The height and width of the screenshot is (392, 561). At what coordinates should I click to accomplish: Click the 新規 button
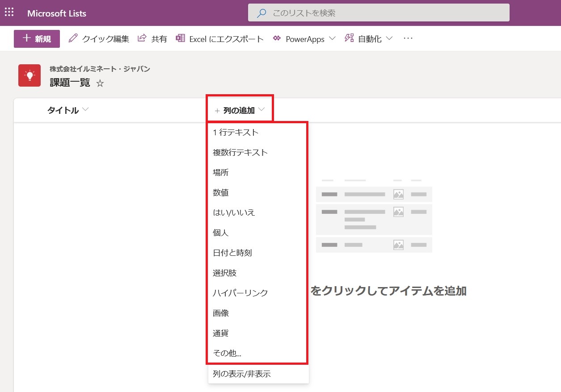click(36, 39)
